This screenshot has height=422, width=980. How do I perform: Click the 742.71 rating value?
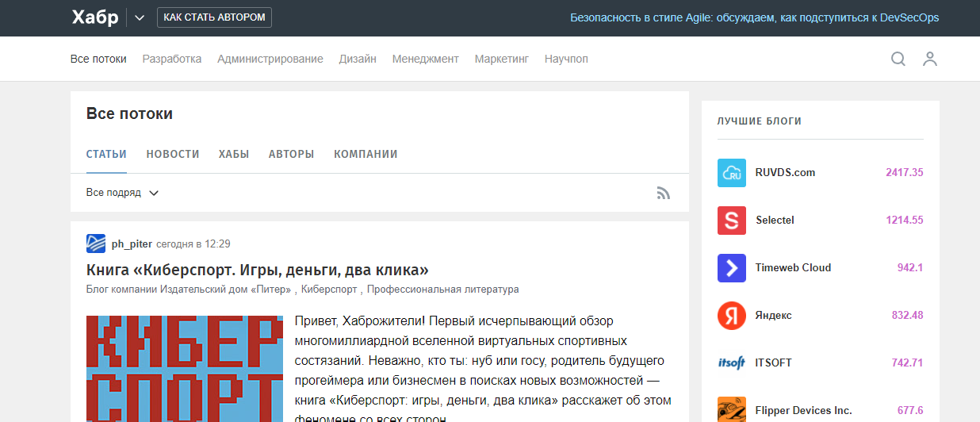click(908, 363)
